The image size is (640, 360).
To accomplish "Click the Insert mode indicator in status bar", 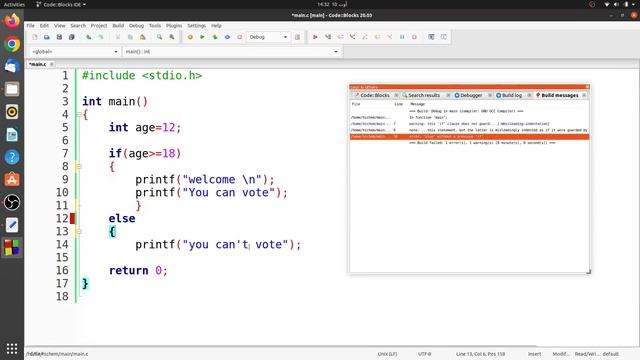I will click(x=534, y=354).
